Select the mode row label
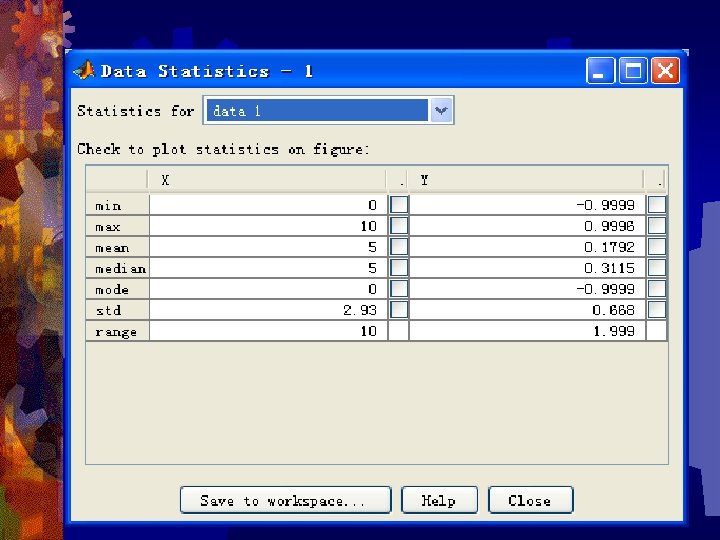 118,289
